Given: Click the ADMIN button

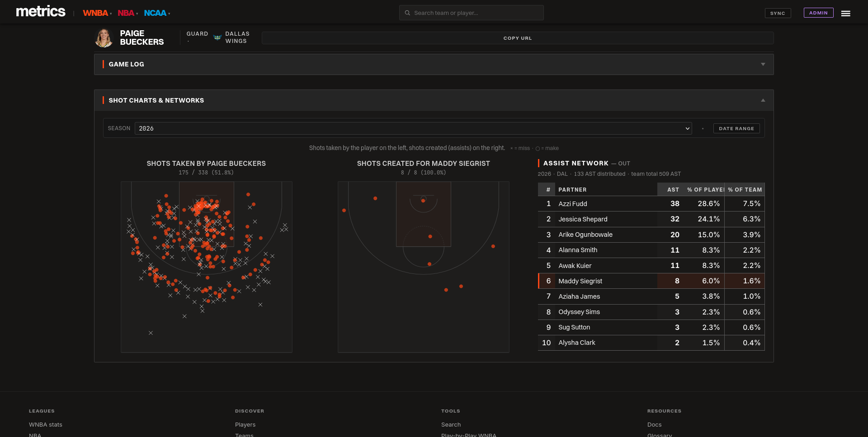Looking at the screenshot, I should coord(818,13).
